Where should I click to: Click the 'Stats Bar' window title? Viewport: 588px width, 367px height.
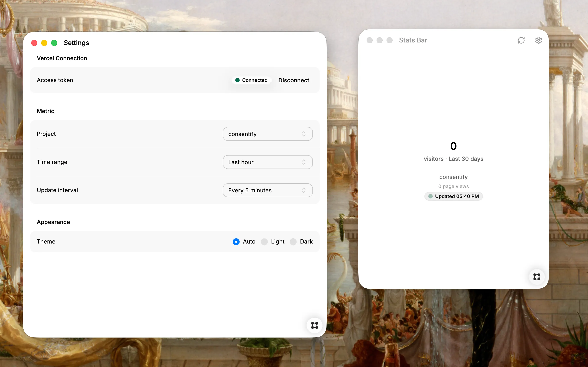(413, 40)
